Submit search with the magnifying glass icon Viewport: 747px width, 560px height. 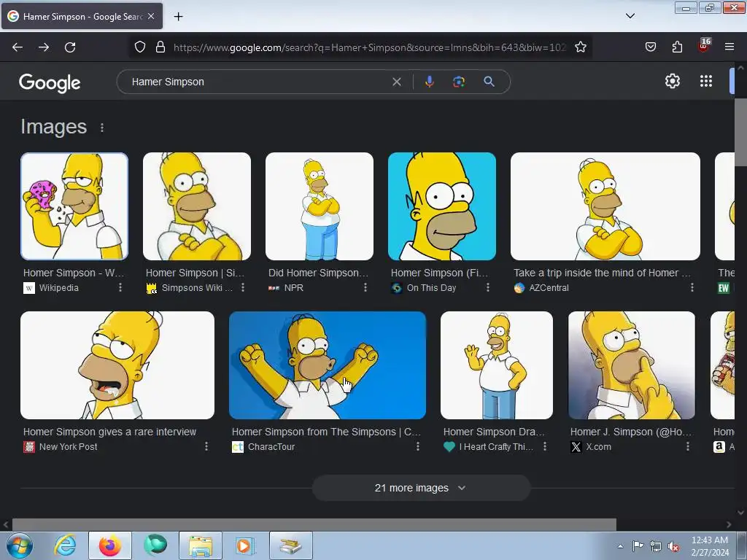pyautogui.click(x=489, y=82)
